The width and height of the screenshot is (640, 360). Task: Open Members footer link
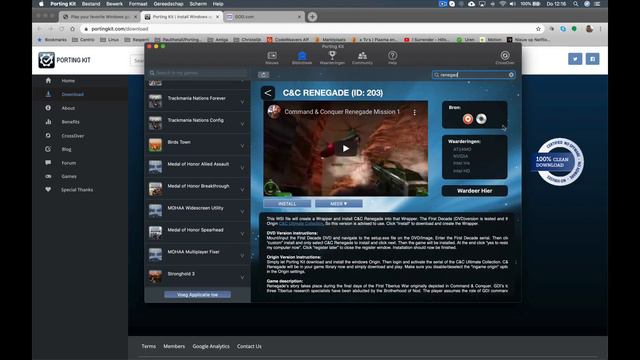174,346
